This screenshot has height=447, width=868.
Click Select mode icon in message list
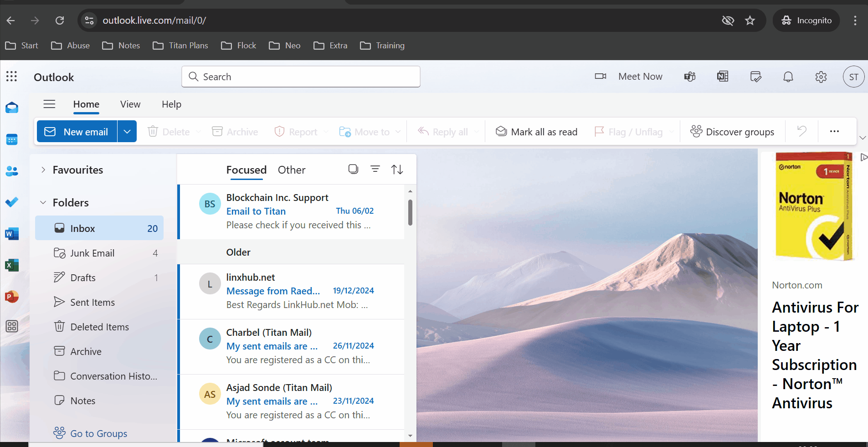point(353,169)
